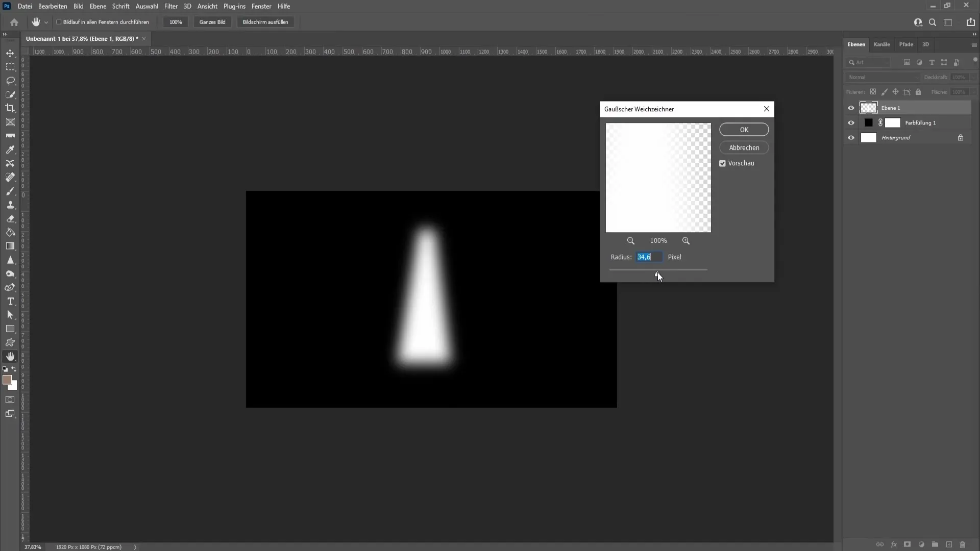The image size is (980, 551).
Task: Confirm blur with the OK button
Action: click(744, 130)
